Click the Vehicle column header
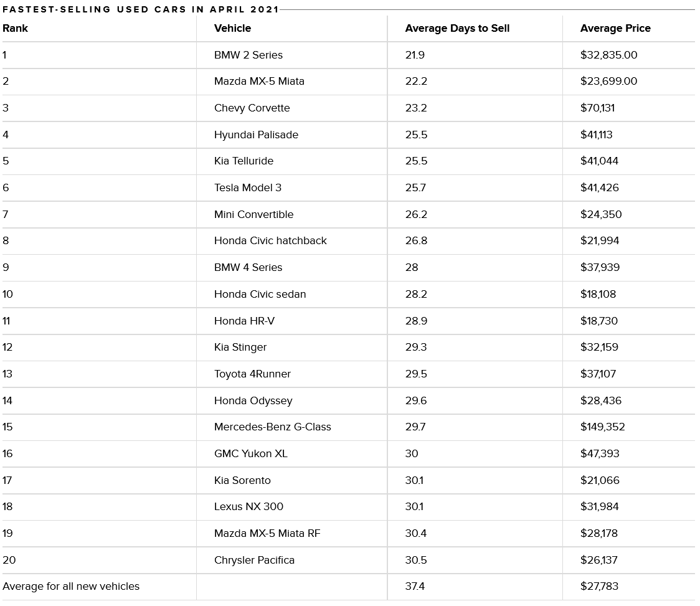 pos(232,28)
